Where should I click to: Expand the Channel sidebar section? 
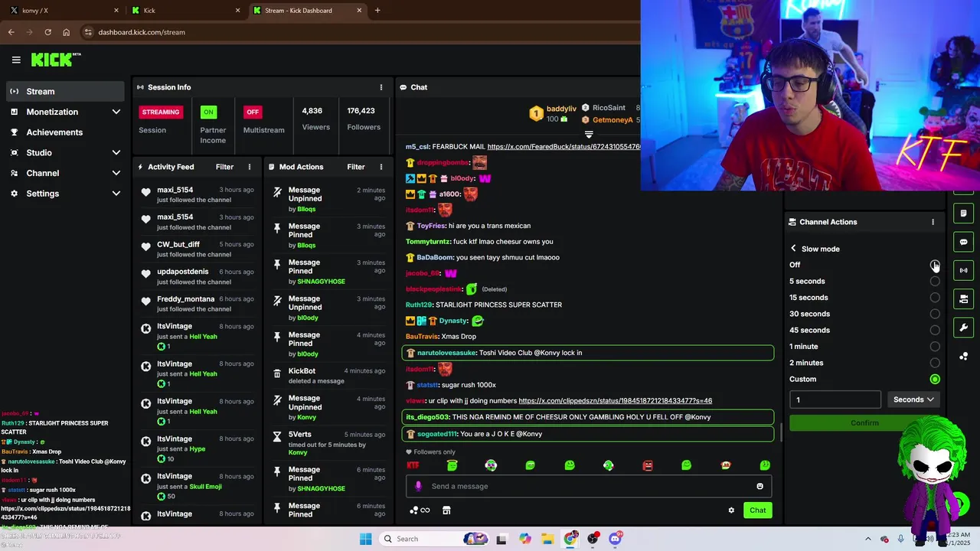[116, 173]
